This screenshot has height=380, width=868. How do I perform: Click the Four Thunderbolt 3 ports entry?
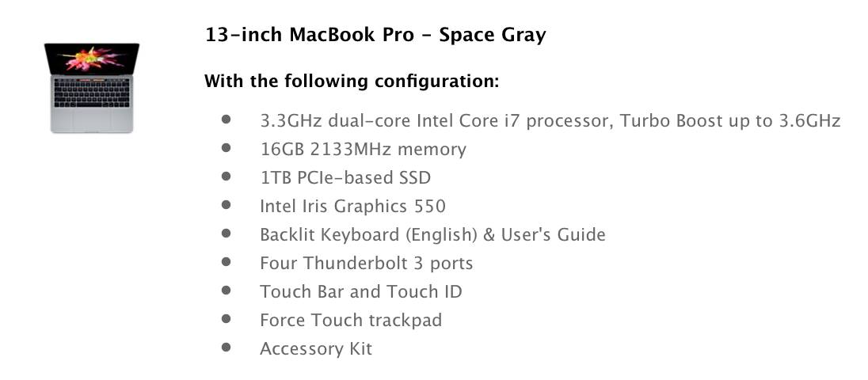[367, 264]
